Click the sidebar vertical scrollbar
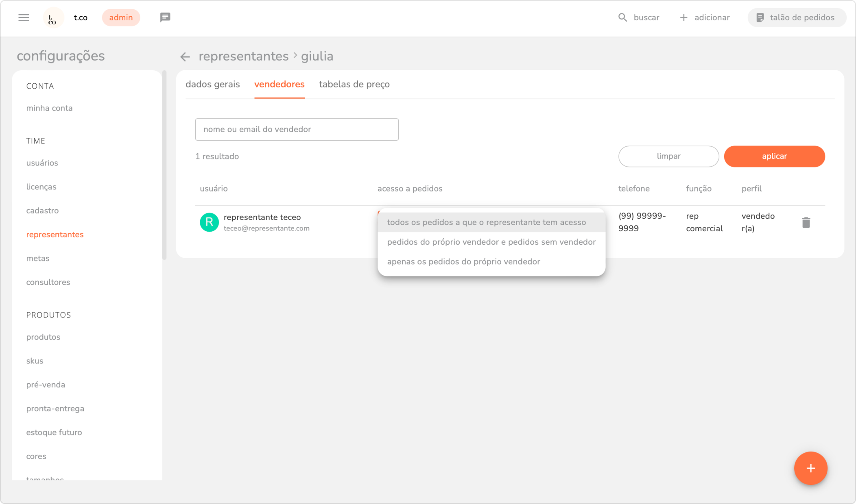The height and width of the screenshot is (504, 856). coord(164,165)
